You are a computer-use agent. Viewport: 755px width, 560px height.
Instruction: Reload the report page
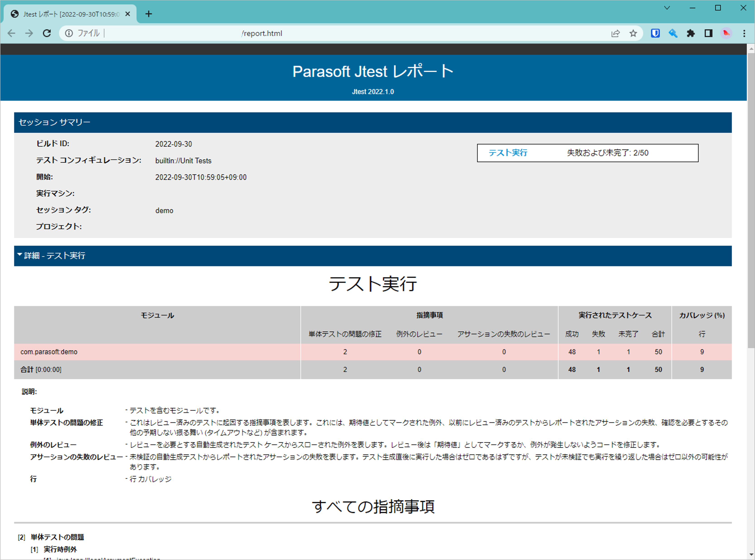point(47,33)
